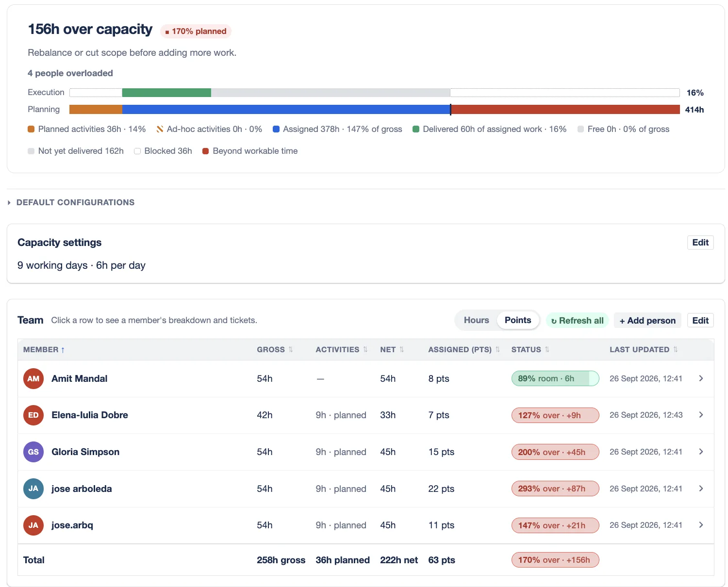Click Ad-hoc activities striped legend swatch

coord(160,129)
